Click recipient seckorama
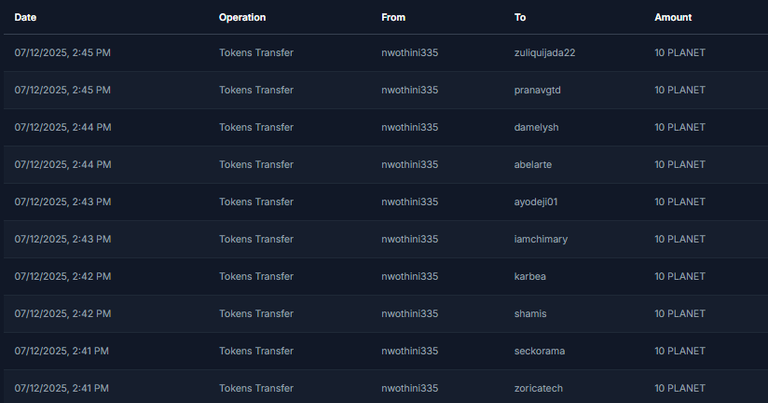The height and width of the screenshot is (403, 768). 539,351
